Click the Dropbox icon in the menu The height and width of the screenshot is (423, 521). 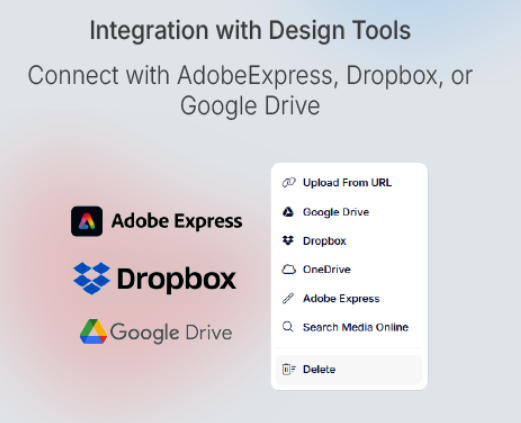coord(288,241)
